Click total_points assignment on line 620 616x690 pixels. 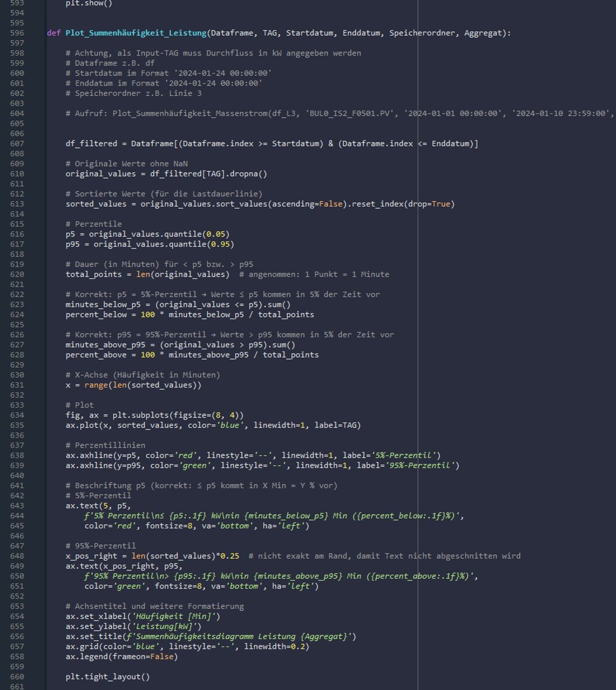tap(93, 275)
